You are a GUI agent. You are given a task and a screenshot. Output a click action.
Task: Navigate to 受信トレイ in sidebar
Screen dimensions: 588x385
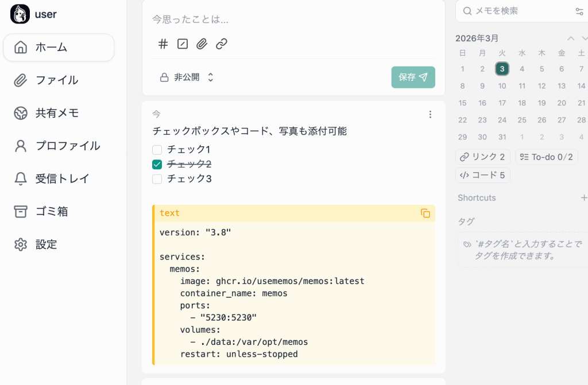click(x=62, y=178)
